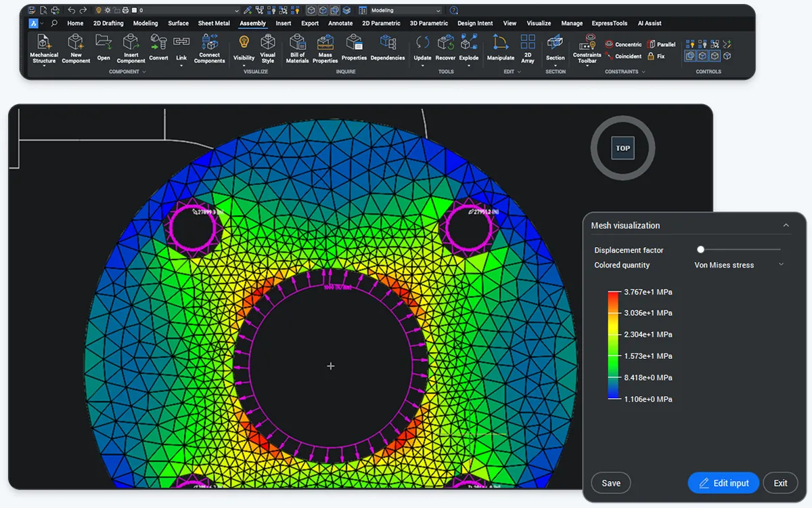Click the 3.767e+1 MPa legend value
812x508 pixels.
(648, 292)
